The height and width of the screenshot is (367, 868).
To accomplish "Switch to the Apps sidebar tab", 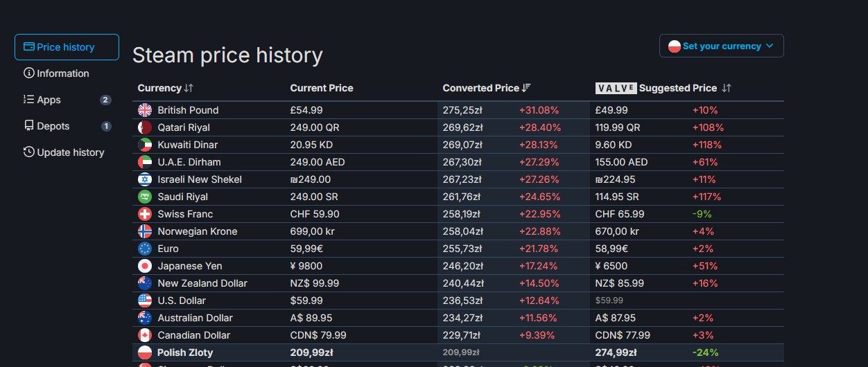I will [x=67, y=100].
